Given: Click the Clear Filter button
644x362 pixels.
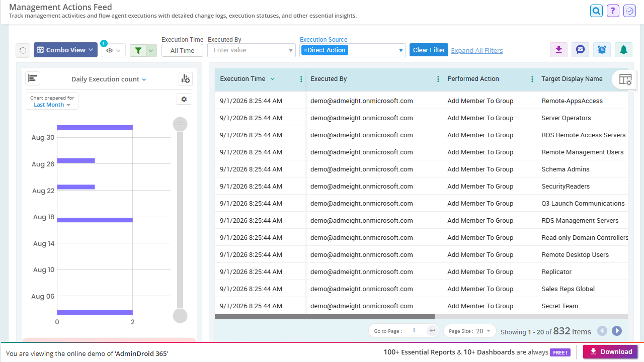Looking at the screenshot, I should 429,50.
